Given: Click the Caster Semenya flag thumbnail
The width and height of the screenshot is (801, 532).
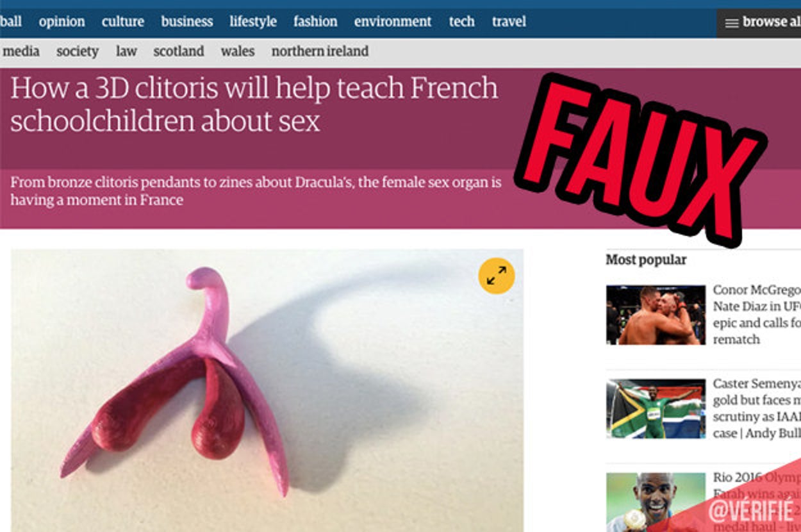Looking at the screenshot, I should (656, 408).
